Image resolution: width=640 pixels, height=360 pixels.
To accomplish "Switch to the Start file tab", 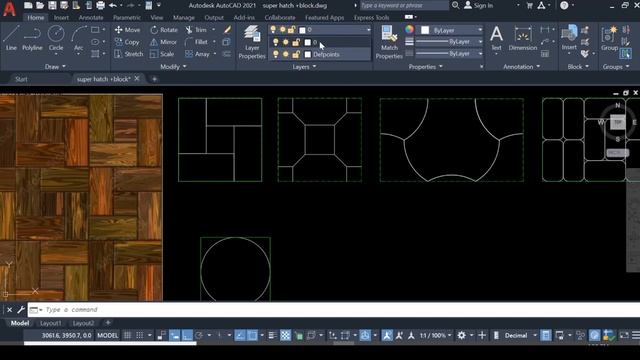I will click(x=21, y=79).
